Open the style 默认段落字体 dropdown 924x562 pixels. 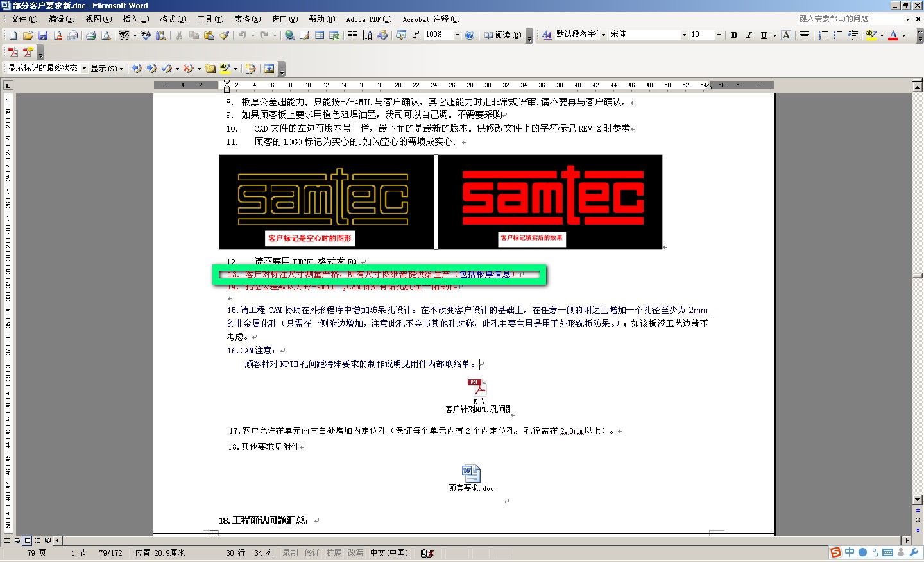(603, 35)
